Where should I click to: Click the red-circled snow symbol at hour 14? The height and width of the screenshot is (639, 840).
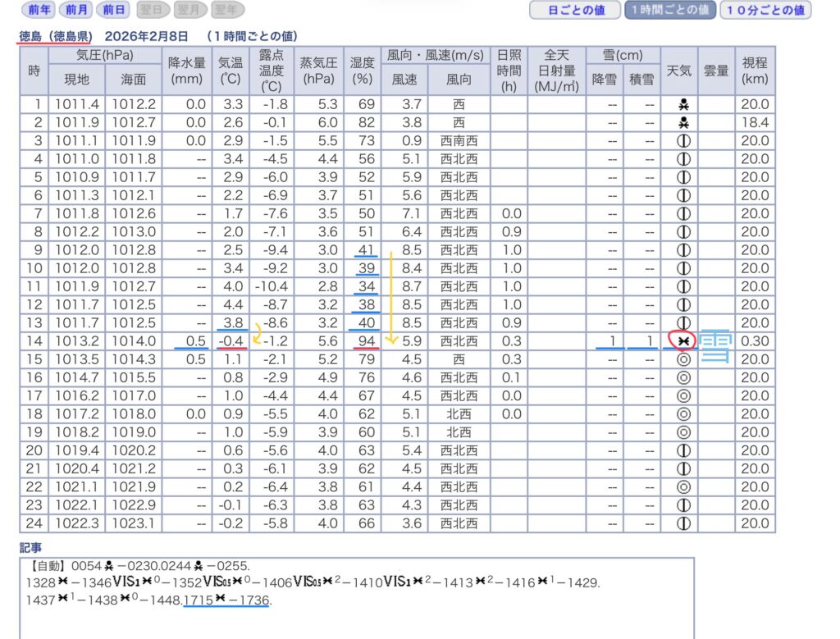click(x=682, y=340)
